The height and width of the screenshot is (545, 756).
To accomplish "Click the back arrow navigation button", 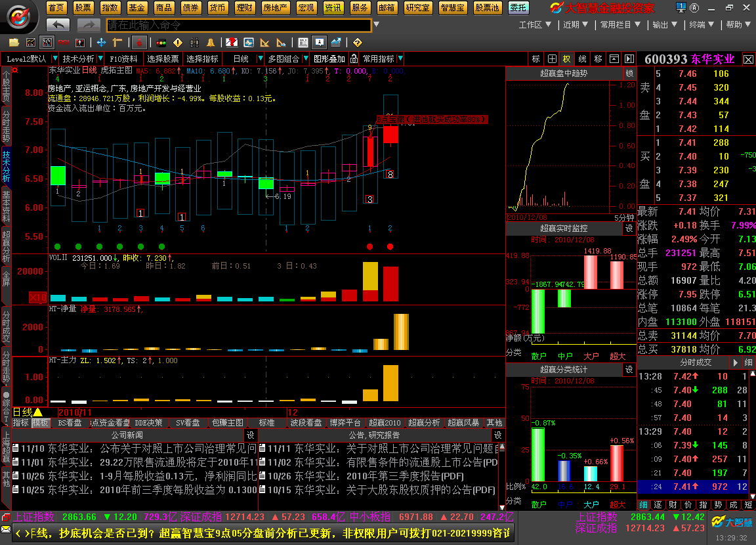I will pyautogui.click(x=58, y=24).
